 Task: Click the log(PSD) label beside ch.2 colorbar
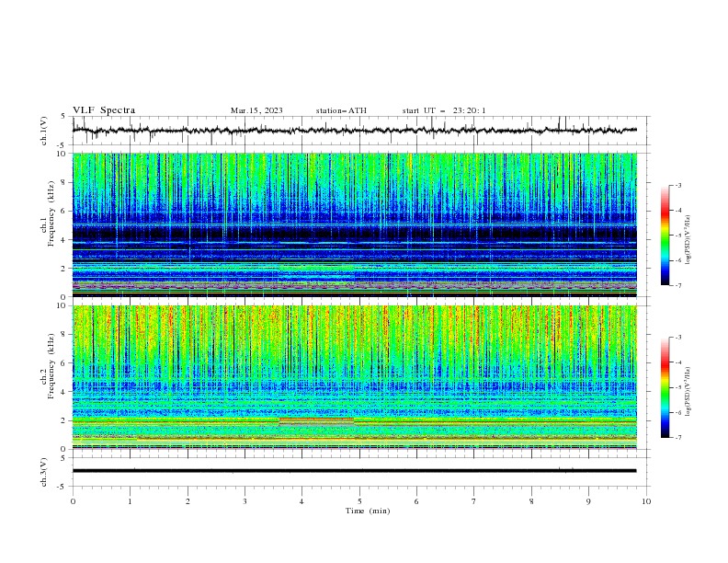point(688,392)
